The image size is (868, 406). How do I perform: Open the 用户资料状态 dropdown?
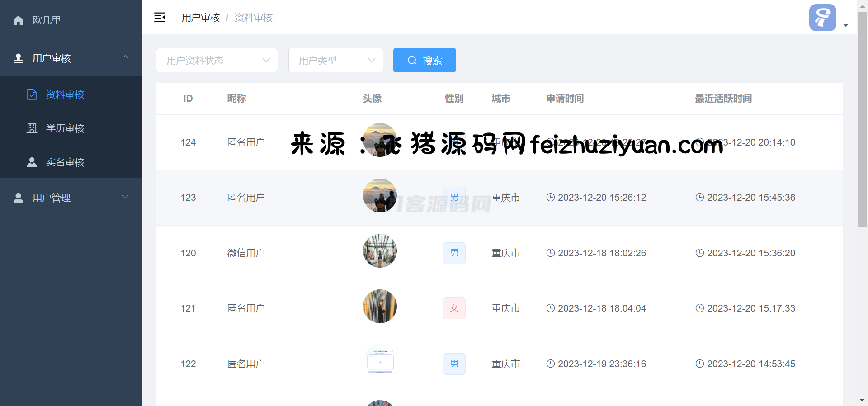click(x=217, y=60)
